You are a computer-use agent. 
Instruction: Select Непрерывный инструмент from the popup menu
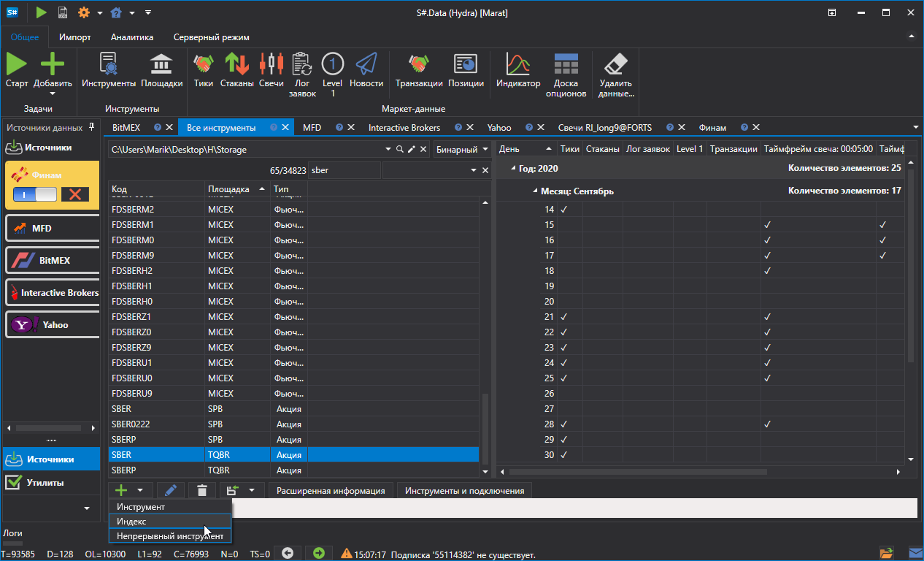(x=170, y=536)
